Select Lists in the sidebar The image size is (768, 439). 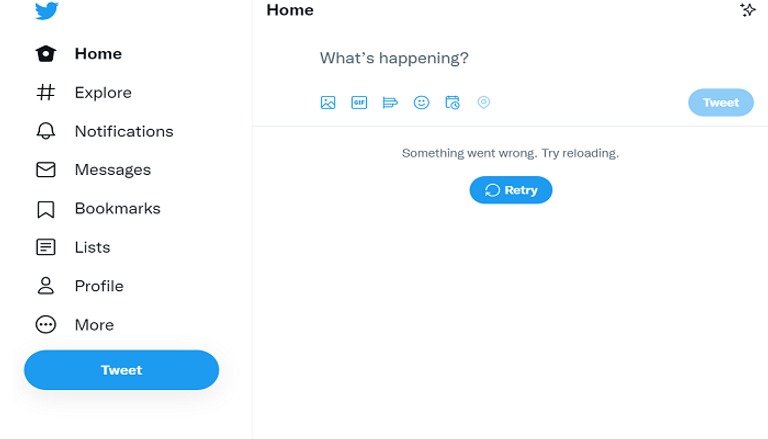(x=92, y=247)
